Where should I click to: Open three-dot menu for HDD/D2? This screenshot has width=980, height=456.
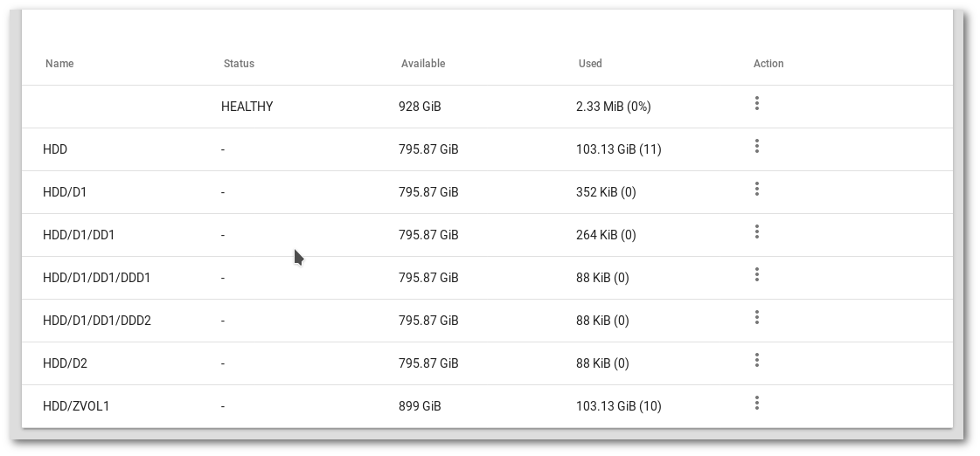757,361
